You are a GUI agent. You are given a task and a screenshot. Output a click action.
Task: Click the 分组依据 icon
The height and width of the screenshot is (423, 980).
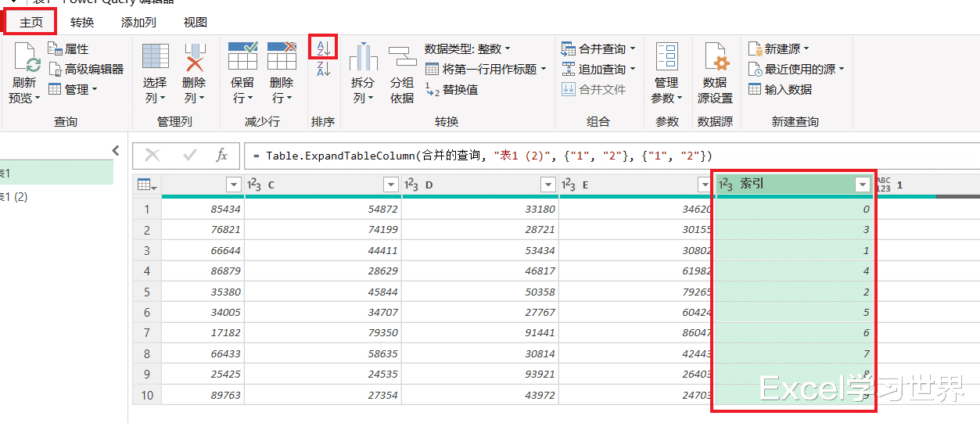402,58
